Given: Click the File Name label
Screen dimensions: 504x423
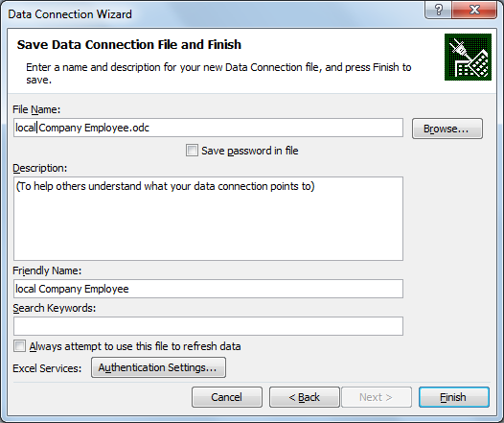Looking at the screenshot, I should 36,109.
